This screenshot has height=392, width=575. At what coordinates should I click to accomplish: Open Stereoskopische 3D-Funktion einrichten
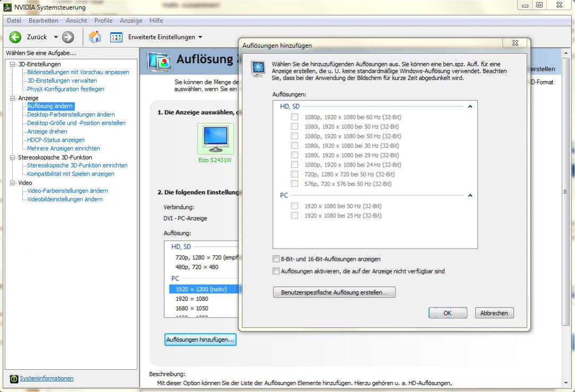[x=78, y=165]
